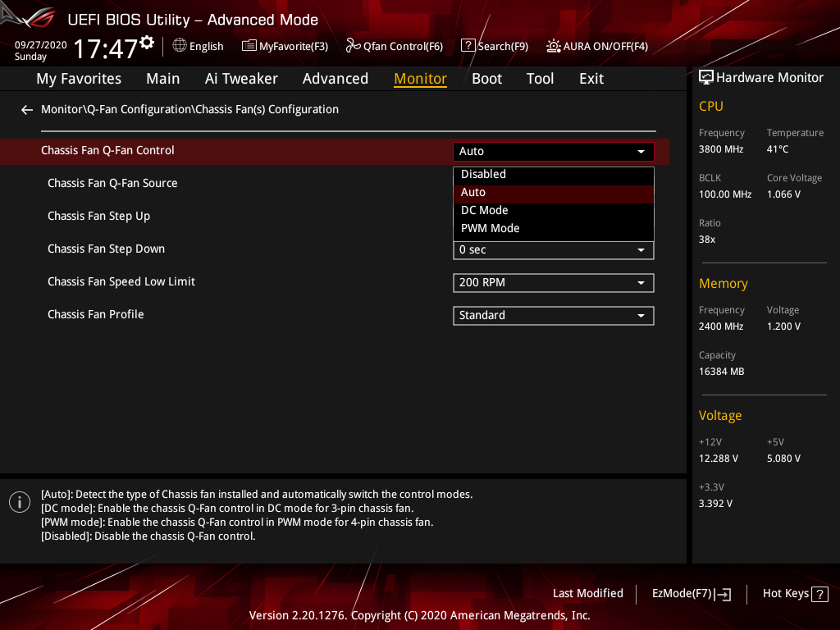The width and height of the screenshot is (840, 630).
Task: Click the version copyright text
Action: [419, 615]
